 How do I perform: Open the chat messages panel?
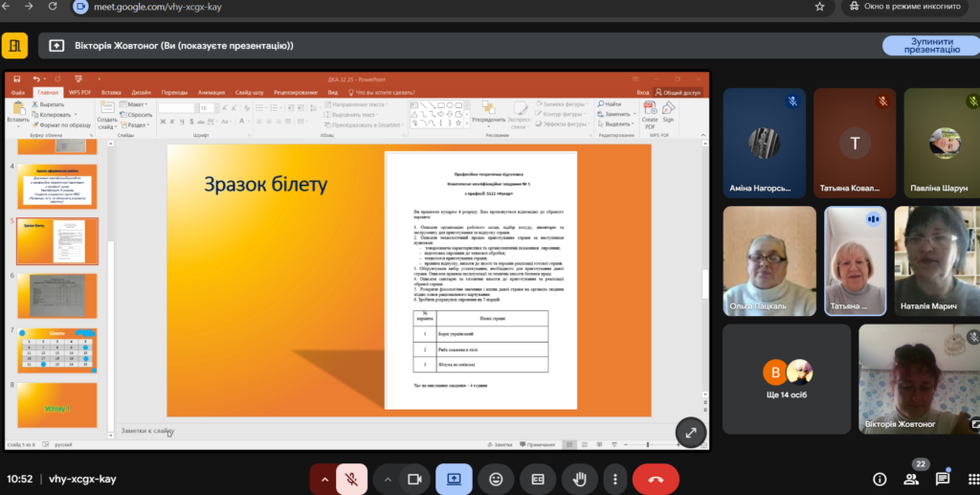[943, 479]
